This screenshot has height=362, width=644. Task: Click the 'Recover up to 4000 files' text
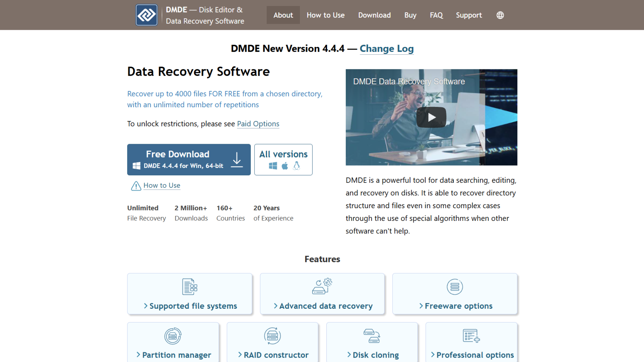point(225,99)
